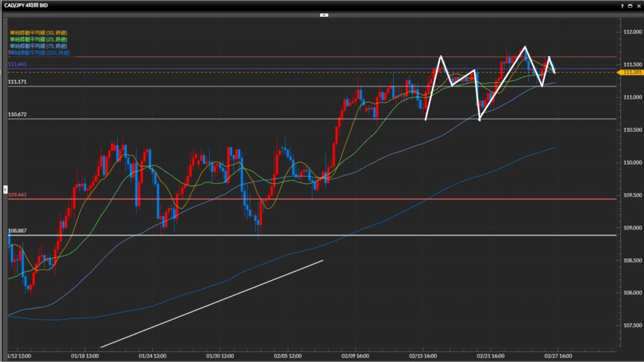Click the 108.887 horizontal line label
The image size is (644, 362).
pos(17,231)
